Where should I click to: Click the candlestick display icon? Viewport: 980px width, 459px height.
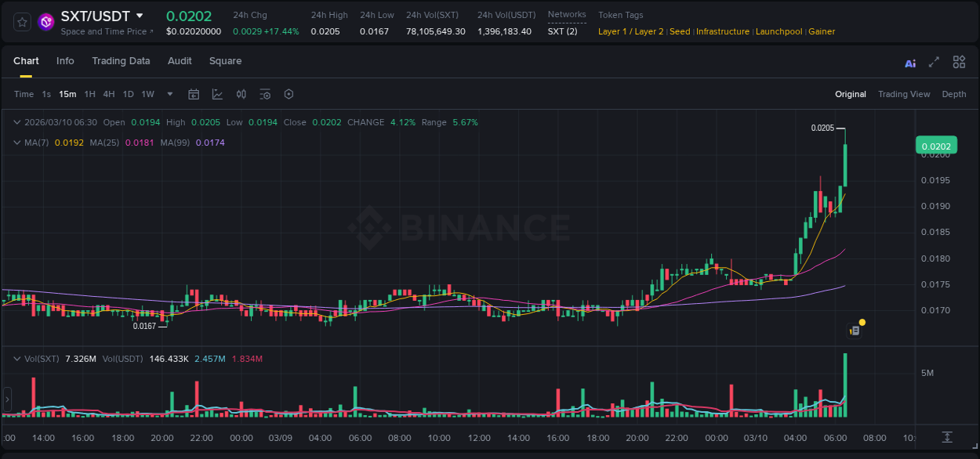241,93
